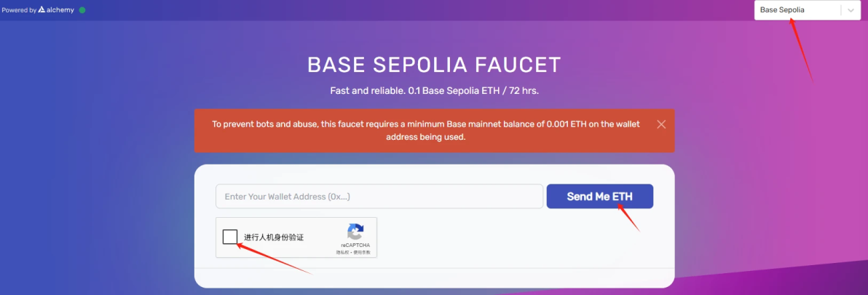The width and height of the screenshot is (868, 295).
Task: Click the alchemy wordmark text
Action: [x=61, y=10]
